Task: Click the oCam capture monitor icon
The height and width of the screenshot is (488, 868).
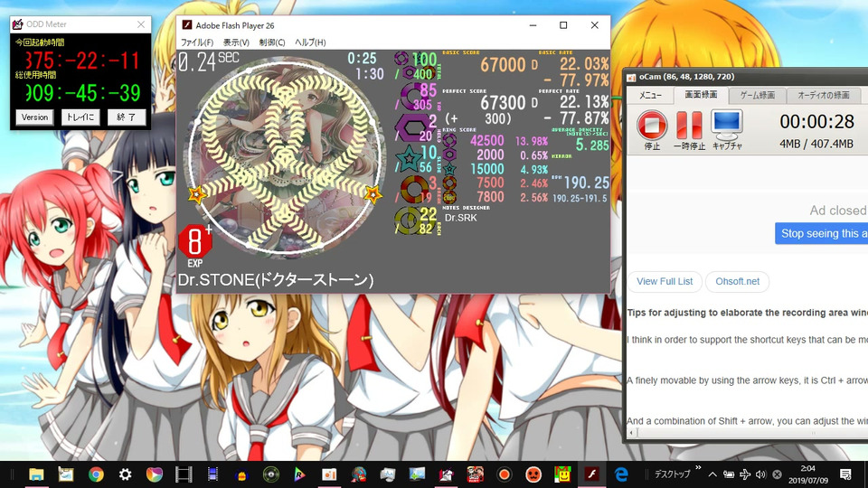Action: click(726, 125)
